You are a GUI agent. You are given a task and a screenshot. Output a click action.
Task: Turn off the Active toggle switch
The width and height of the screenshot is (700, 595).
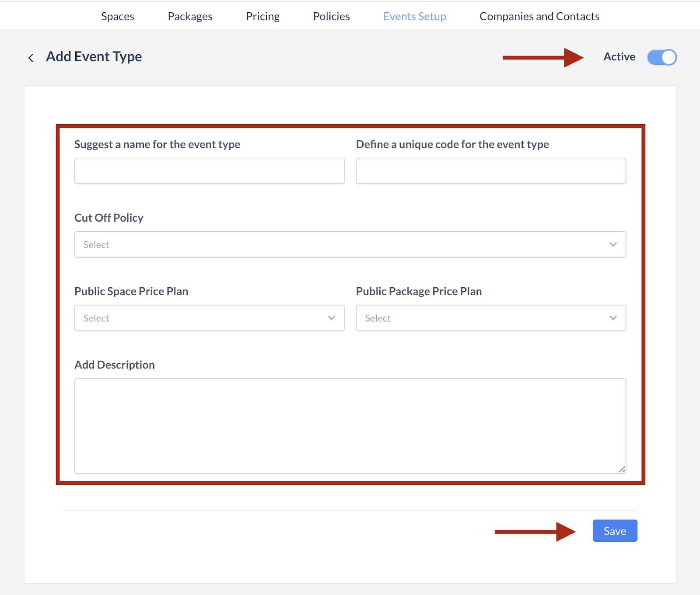coord(661,57)
